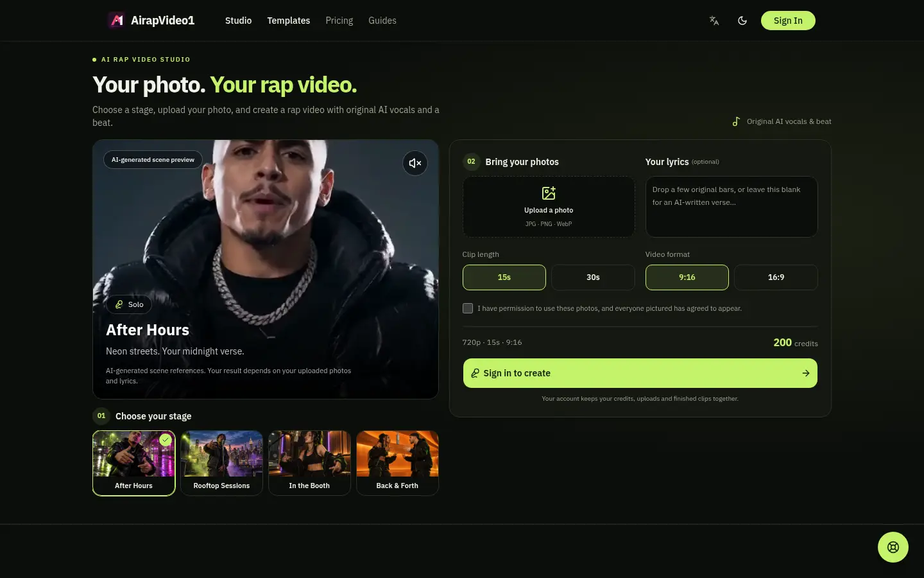Click the AI RAP VIDEO STUDIO tagline

click(x=146, y=59)
